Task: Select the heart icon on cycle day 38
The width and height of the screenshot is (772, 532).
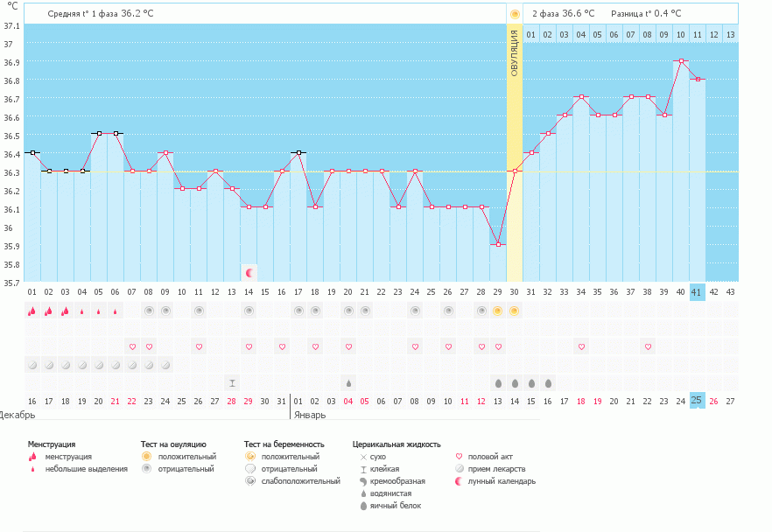Action: point(648,346)
